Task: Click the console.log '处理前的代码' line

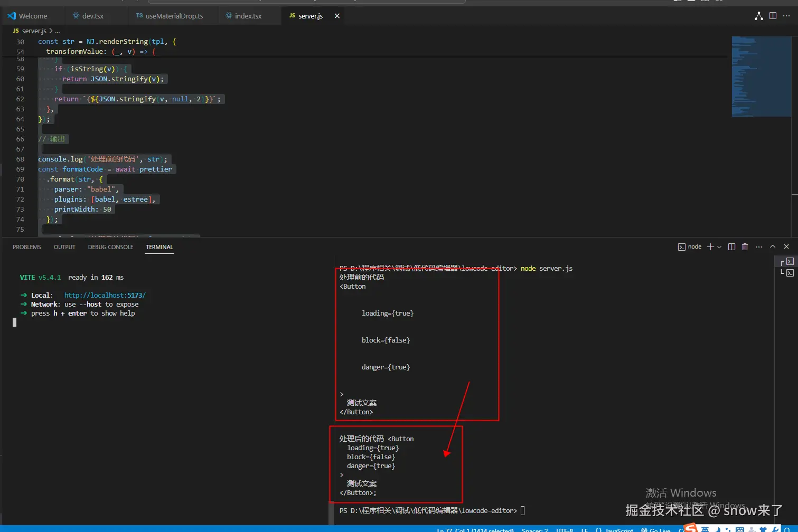Action: click(x=102, y=159)
